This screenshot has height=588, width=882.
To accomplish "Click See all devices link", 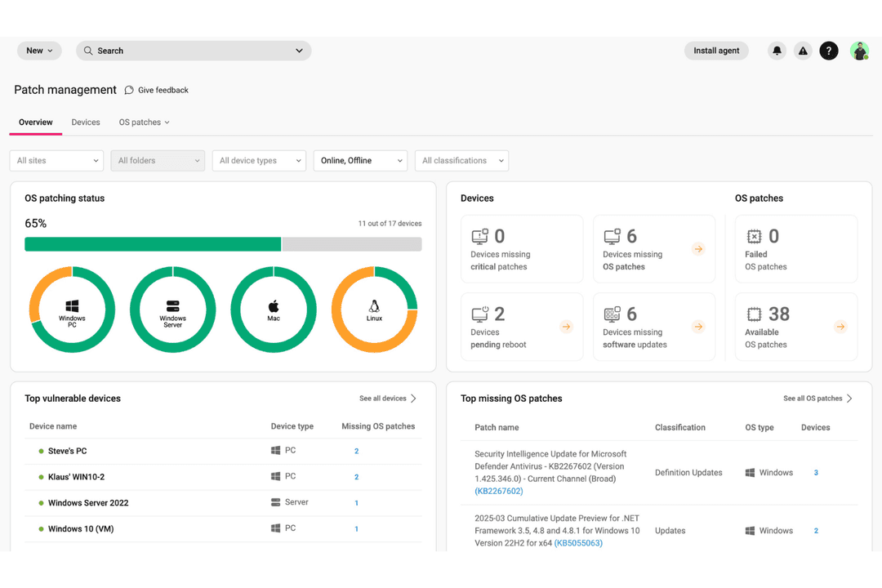I will click(388, 399).
